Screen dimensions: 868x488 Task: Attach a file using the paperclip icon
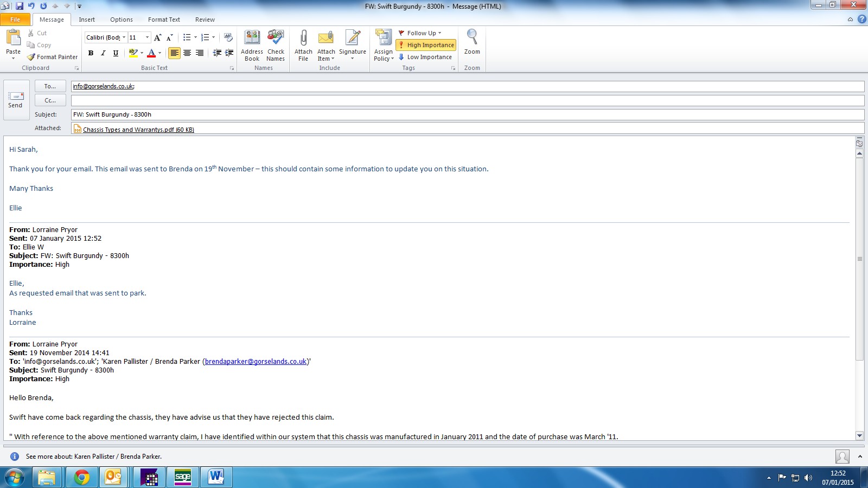click(303, 46)
